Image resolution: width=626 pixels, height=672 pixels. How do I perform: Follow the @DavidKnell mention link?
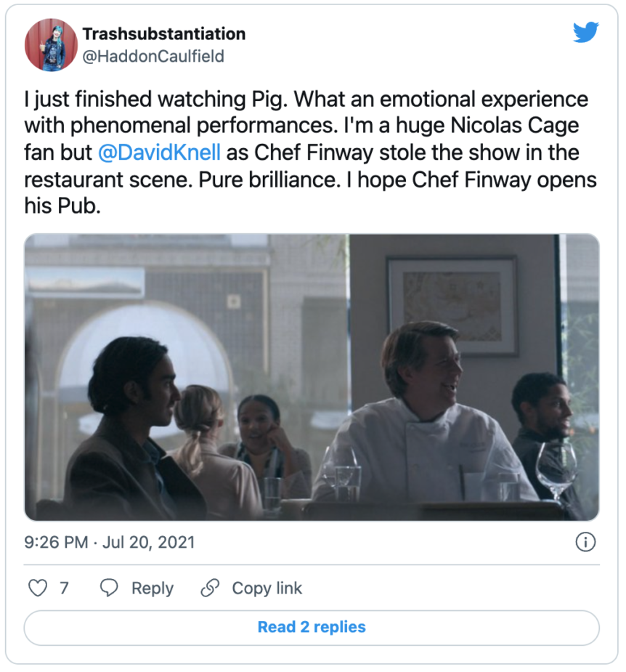point(159,153)
